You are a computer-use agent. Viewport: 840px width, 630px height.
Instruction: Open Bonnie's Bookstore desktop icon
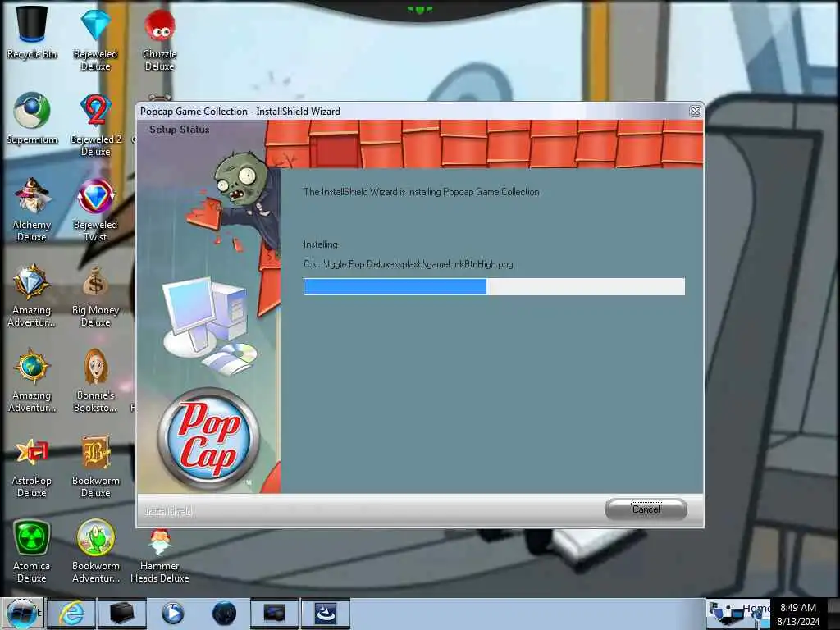95,381
